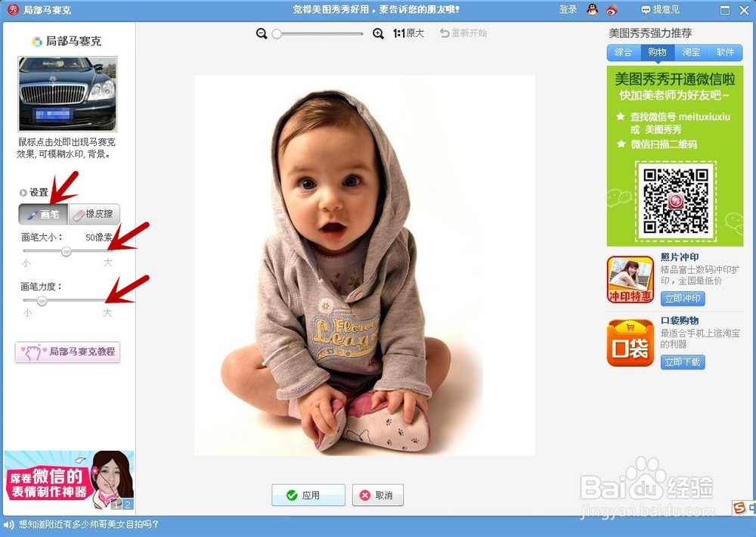Screen dimensions: 756x537
Task: Click the brush size slider handle
Action: pyautogui.click(x=66, y=251)
